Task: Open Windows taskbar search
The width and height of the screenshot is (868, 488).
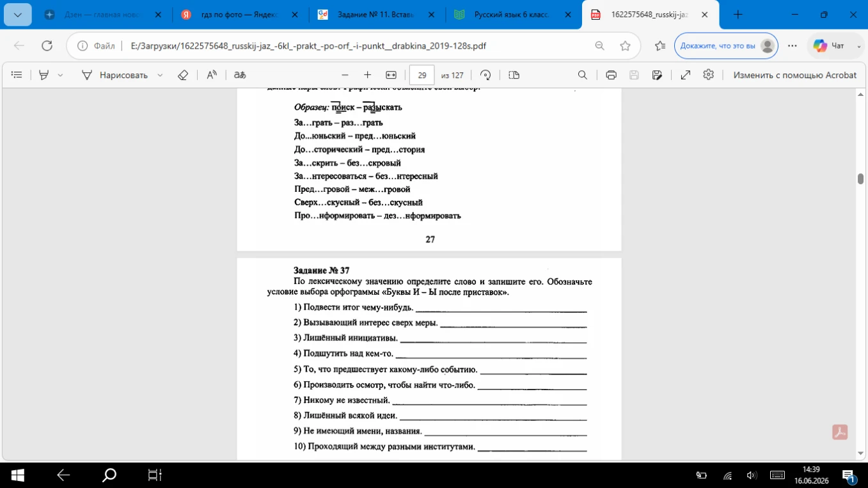Action: [x=109, y=475]
